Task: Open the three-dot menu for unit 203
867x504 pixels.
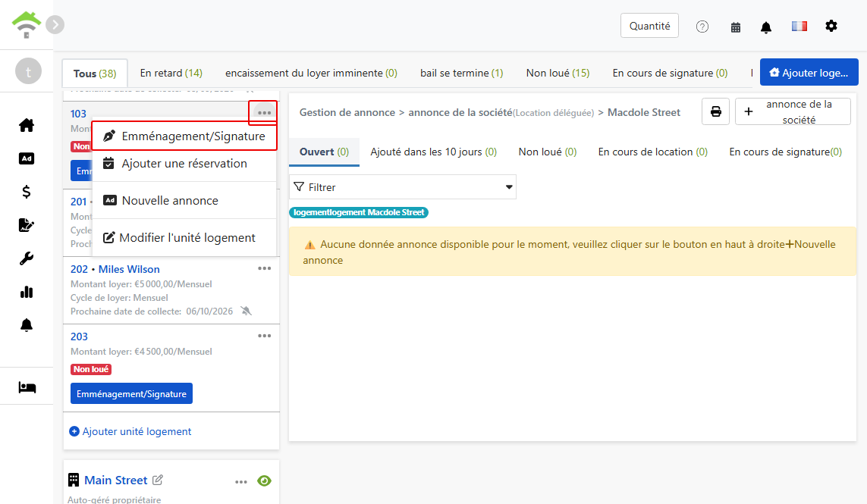Action: (264, 336)
